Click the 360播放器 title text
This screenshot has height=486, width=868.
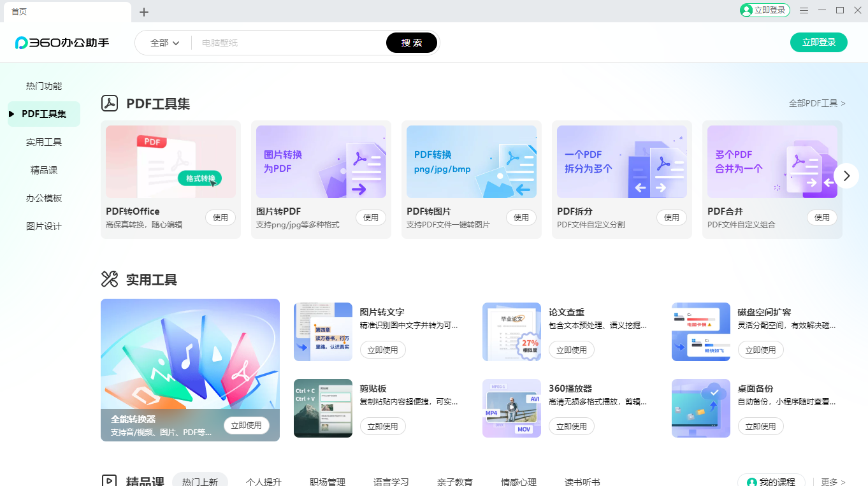570,389
